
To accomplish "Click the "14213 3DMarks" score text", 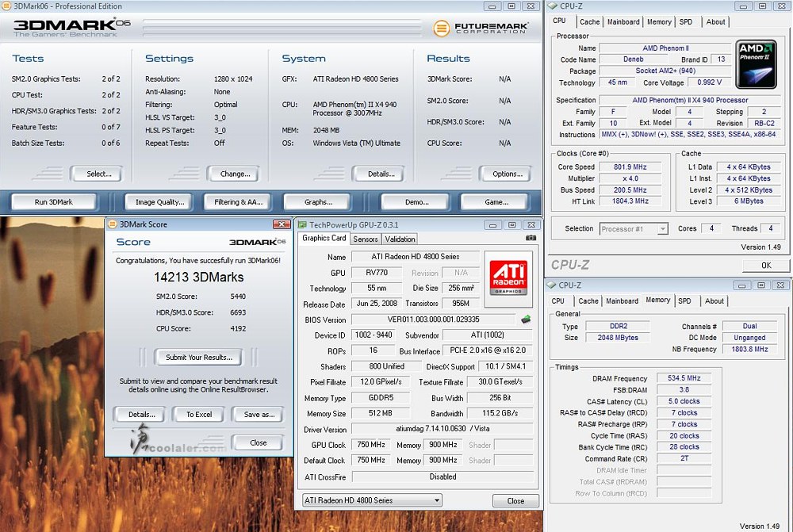I will (199, 277).
